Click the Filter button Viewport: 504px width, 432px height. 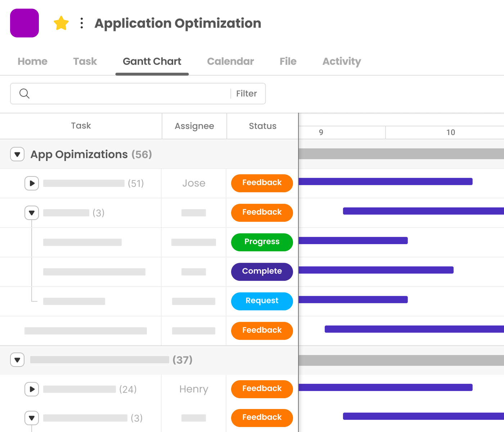click(246, 94)
